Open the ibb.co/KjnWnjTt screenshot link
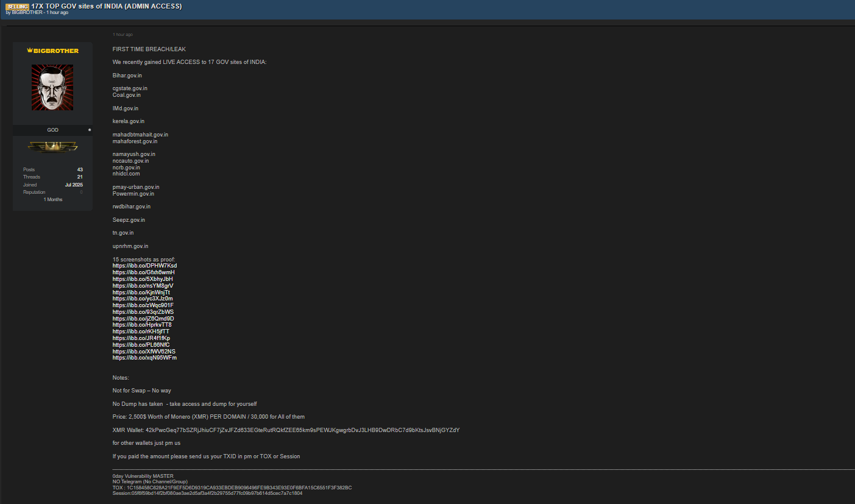855x504 pixels. tap(141, 293)
